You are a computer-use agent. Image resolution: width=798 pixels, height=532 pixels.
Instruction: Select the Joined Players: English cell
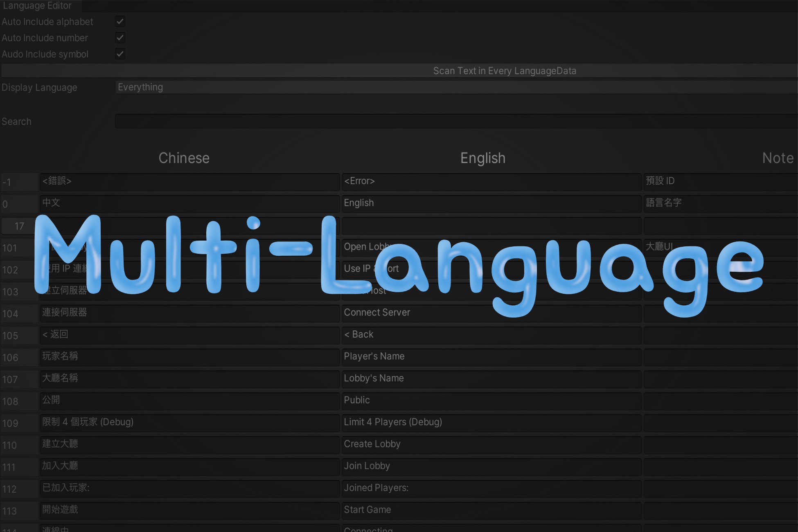[x=491, y=488]
